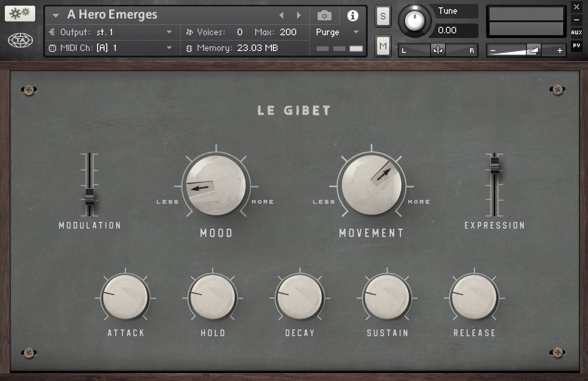Toggle the Solo S button

pyautogui.click(x=383, y=16)
